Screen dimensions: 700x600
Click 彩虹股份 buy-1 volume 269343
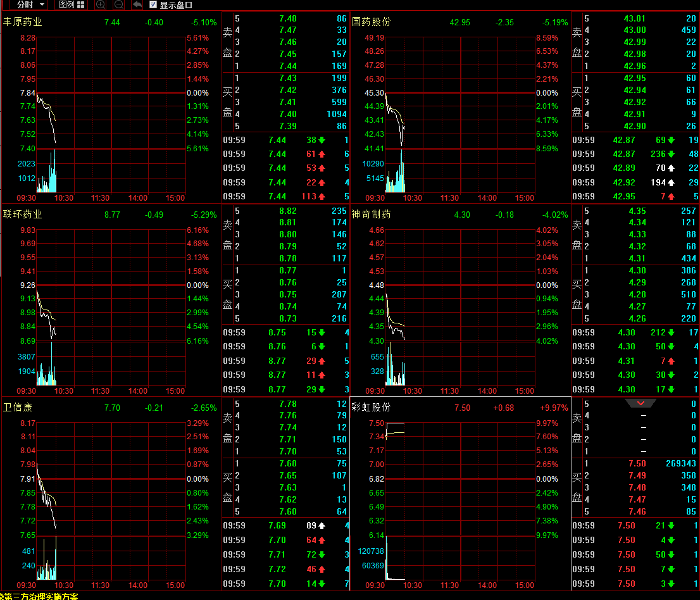pos(681,463)
